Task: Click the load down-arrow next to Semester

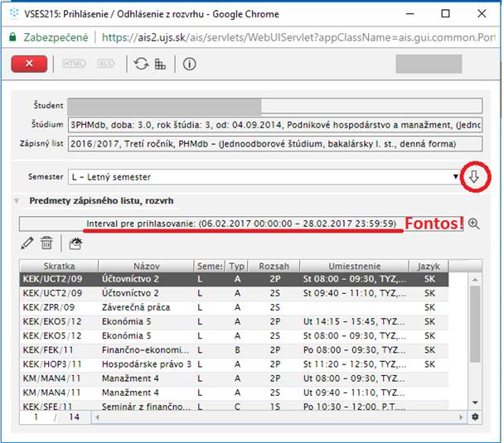Action: point(475,176)
